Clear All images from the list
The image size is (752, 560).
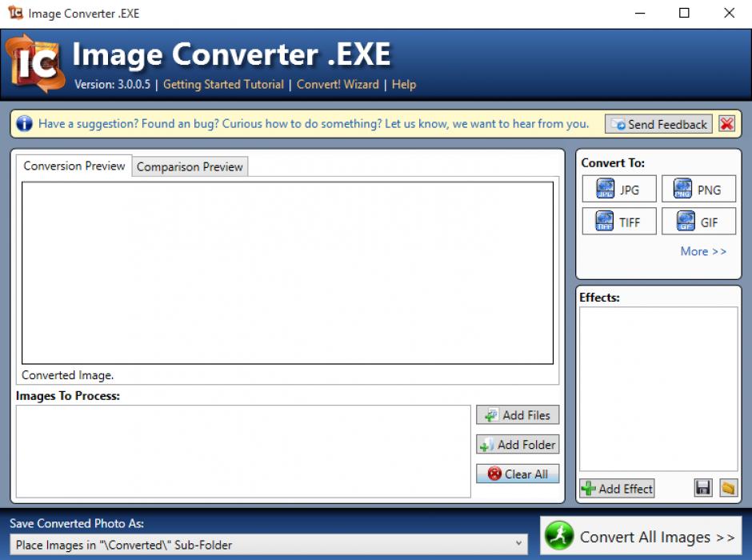click(x=518, y=474)
